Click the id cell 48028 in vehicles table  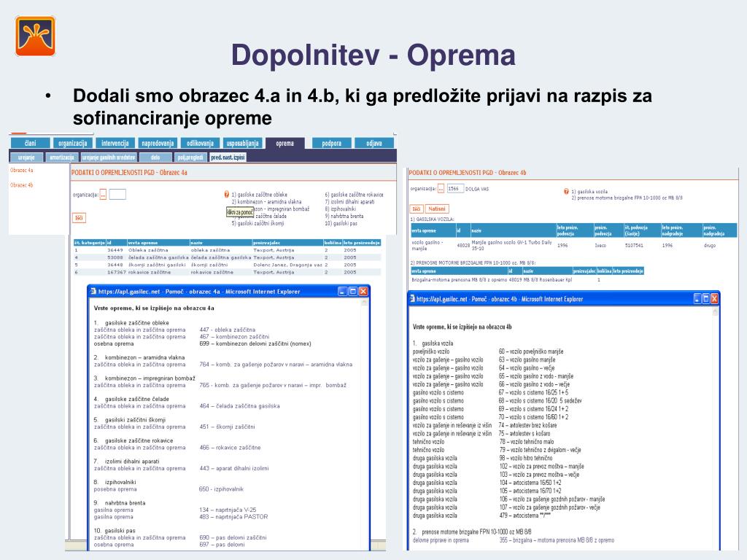pyautogui.click(x=463, y=245)
